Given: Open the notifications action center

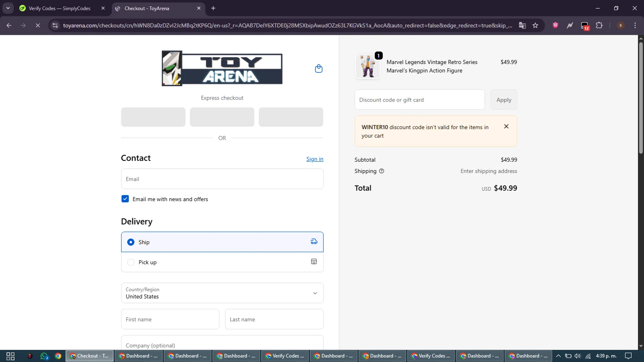Looking at the screenshot, I should tap(629, 356).
